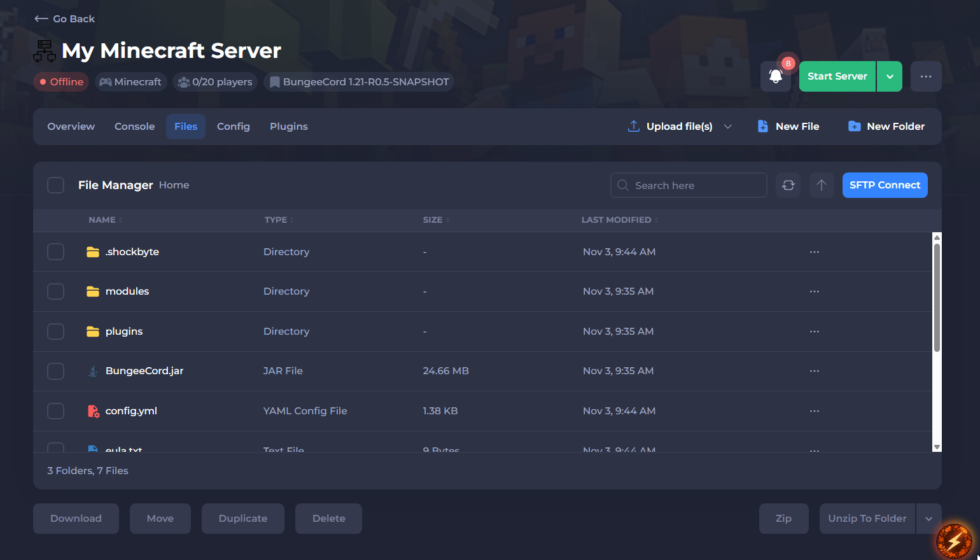Click the config.yml file icon
This screenshot has height=560, width=980.
[x=93, y=411]
